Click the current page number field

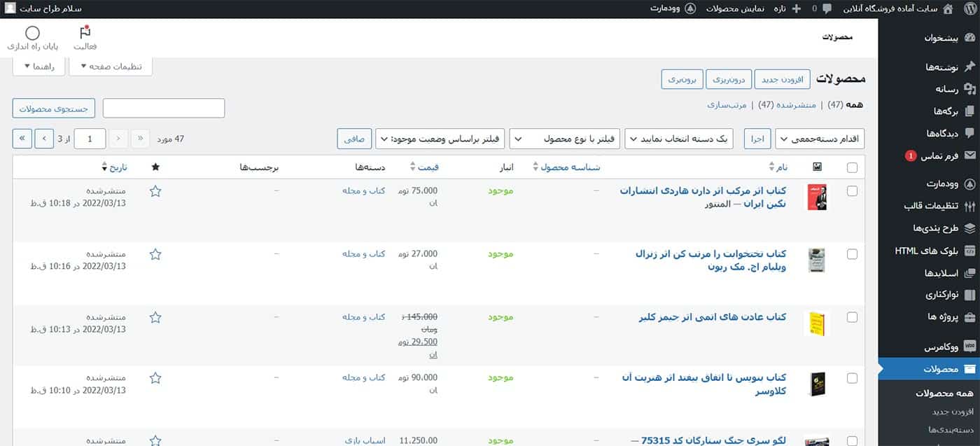click(x=90, y=139)
